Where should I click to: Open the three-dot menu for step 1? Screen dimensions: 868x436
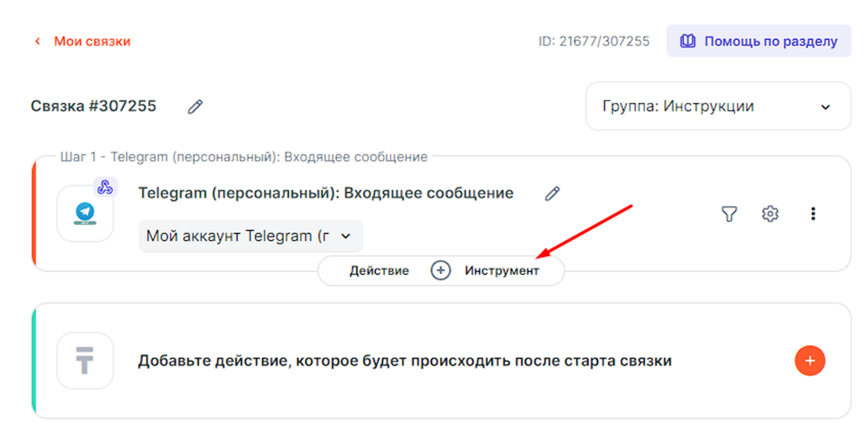pos(813,214)
